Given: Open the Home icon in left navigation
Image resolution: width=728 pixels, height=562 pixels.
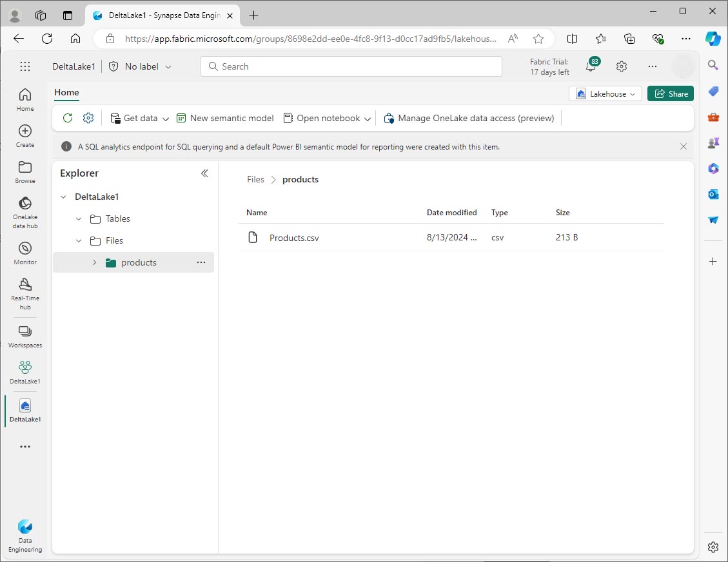Looking at the screenshot, I should (x=25, y=100).
